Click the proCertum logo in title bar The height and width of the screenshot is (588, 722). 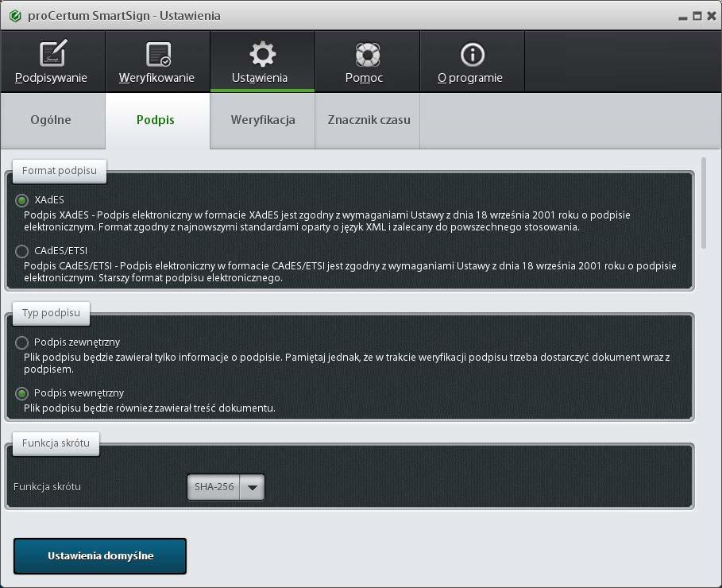tap(15, 16)
